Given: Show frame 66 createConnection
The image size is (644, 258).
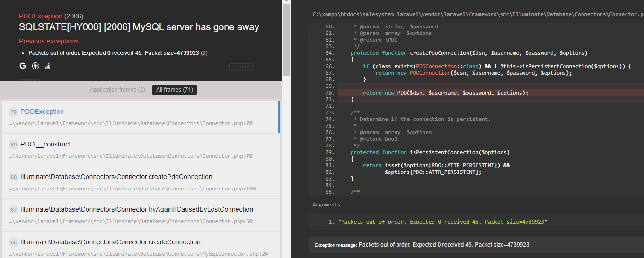Looking at the screenshot, I should pos(110,242).
